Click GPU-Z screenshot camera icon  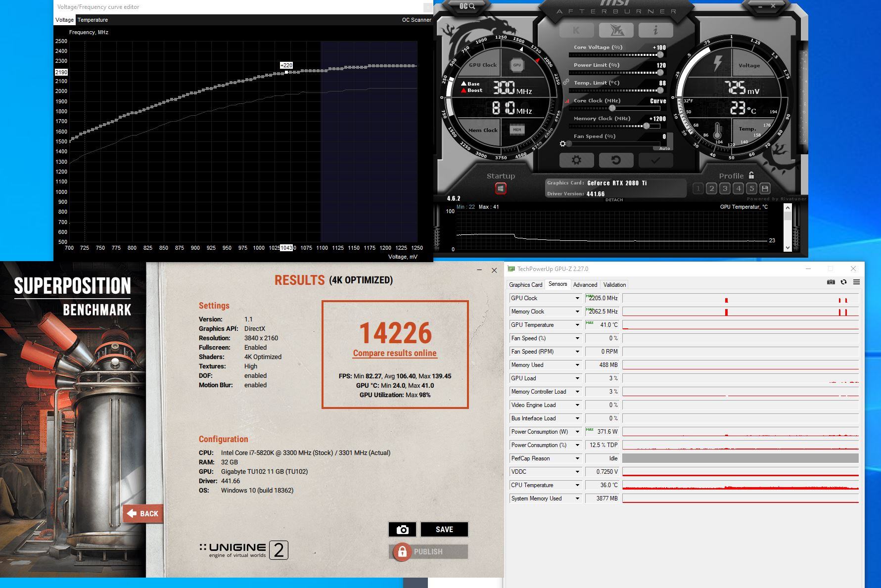(x=831, y=282)
